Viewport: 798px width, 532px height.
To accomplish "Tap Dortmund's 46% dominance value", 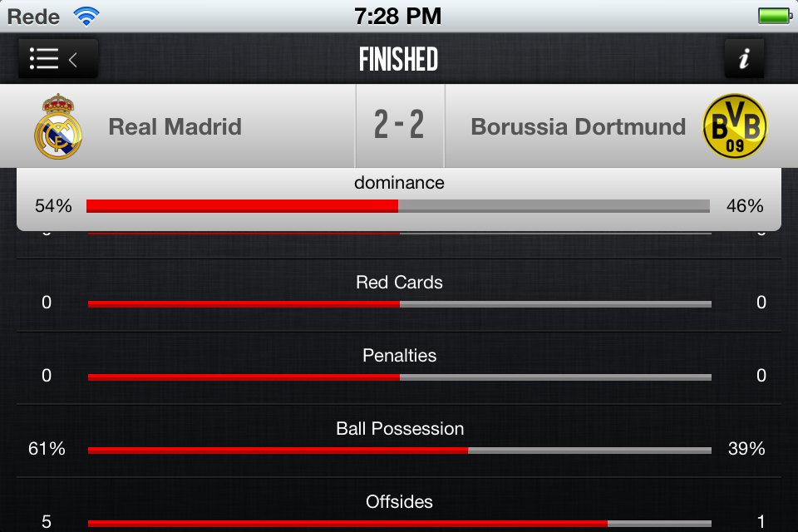I will 745,206.
